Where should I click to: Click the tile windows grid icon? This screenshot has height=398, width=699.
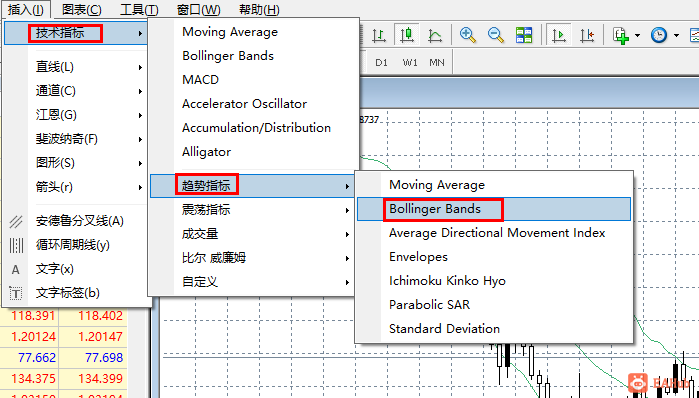tap(524, 34)
